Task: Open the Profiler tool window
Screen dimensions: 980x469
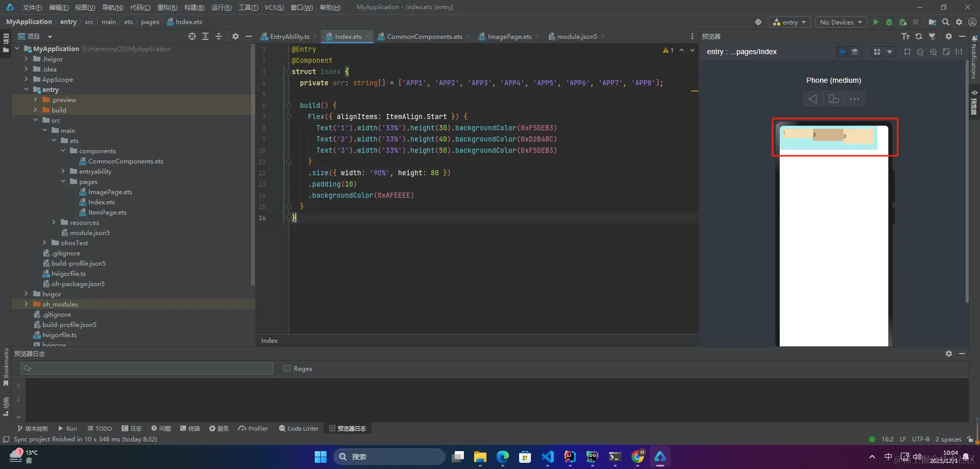Action: click(x=253, y=429)
